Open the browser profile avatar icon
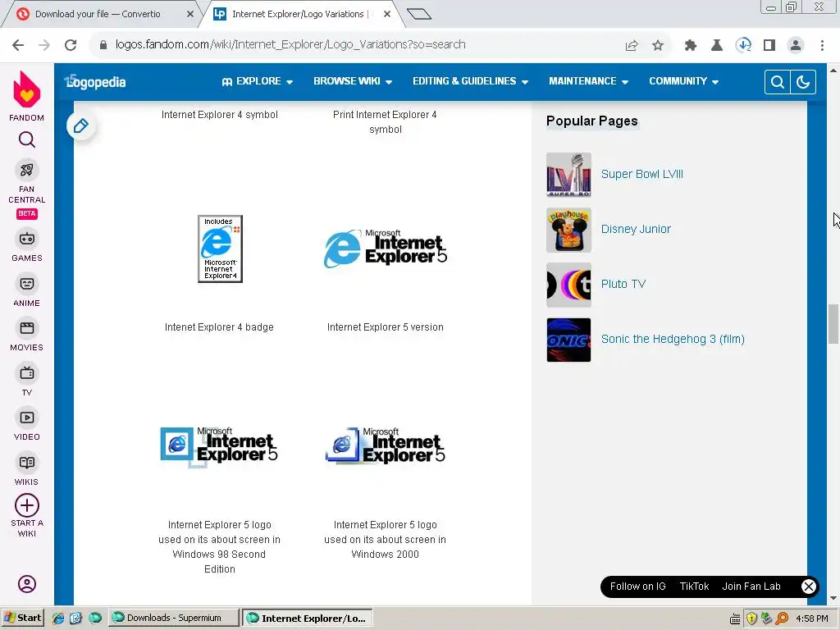 pyautogui.click(x=796, y=46)
